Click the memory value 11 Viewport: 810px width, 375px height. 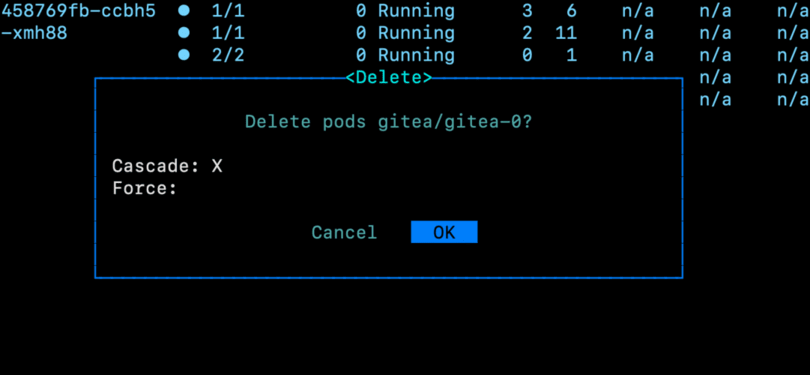[566, 33]
